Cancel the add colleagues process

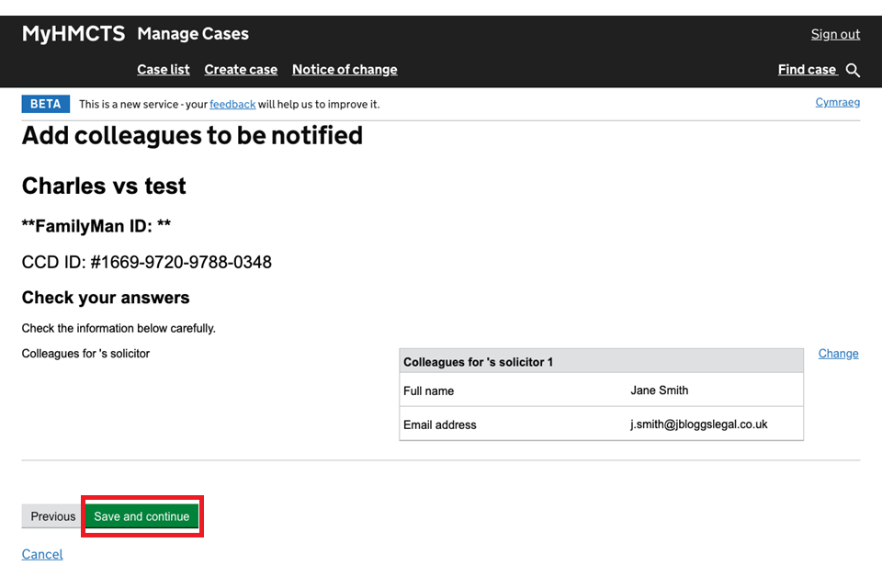tap(42, 554)
